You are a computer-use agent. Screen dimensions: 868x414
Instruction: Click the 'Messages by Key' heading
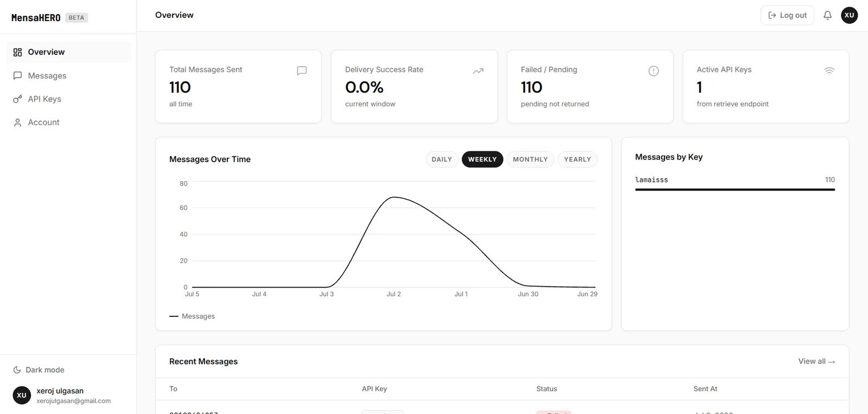click(x=669, y=157)
